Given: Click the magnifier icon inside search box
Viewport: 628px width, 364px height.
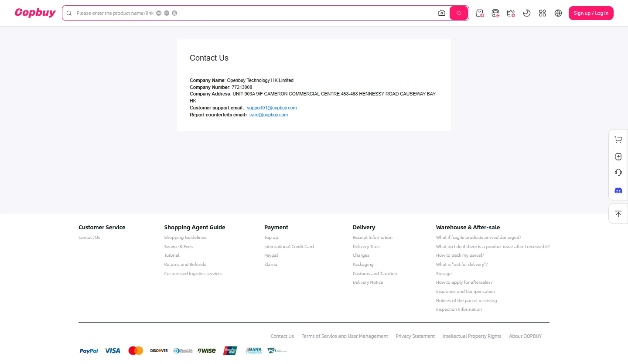Looking at the screenshot, I should tap(69, 13).
